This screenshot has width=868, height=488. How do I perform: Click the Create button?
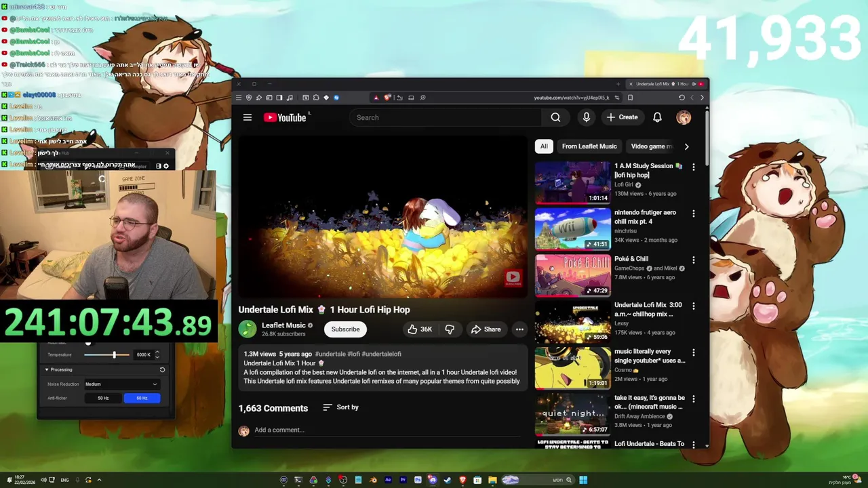622,117
